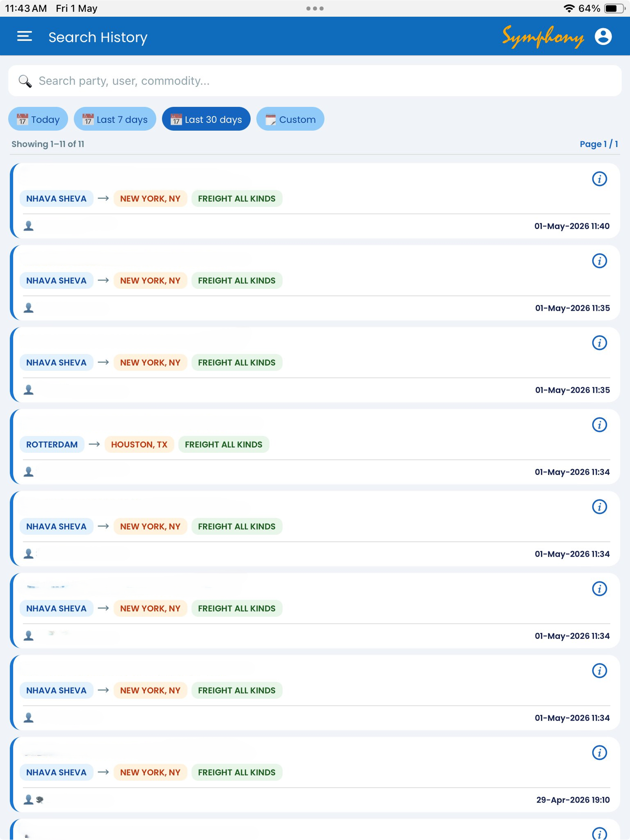
Task: Click the Page 1 / 1 indicator
Action: pyautogui.click(x=599, y=144)
